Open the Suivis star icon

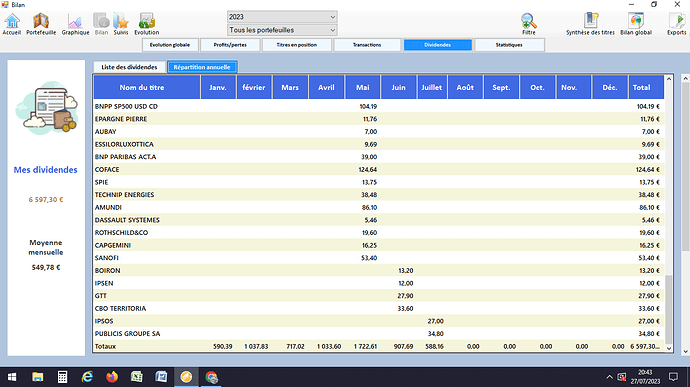pos(121,24)
